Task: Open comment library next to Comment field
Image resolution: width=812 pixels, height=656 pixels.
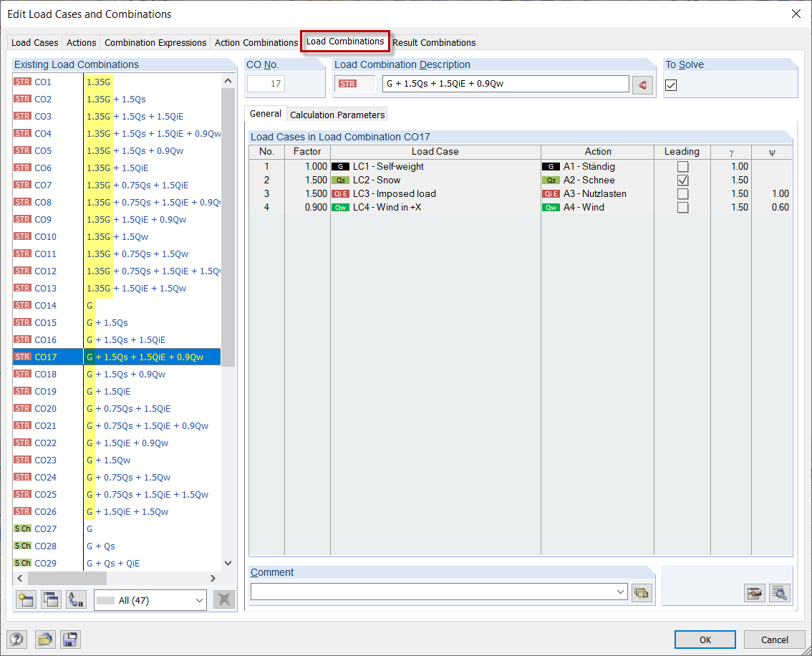Action: point(642,592)
